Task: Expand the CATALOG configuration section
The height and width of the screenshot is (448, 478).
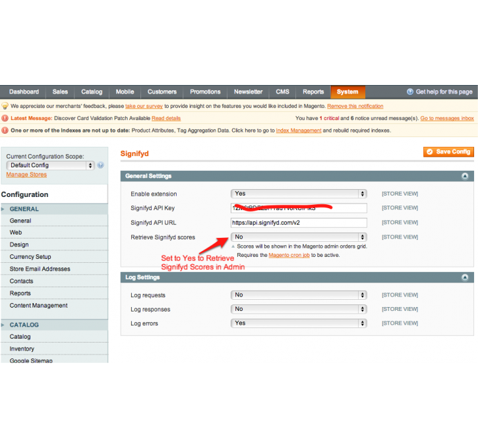Action: pyautogui.click(x=54, y=325)
